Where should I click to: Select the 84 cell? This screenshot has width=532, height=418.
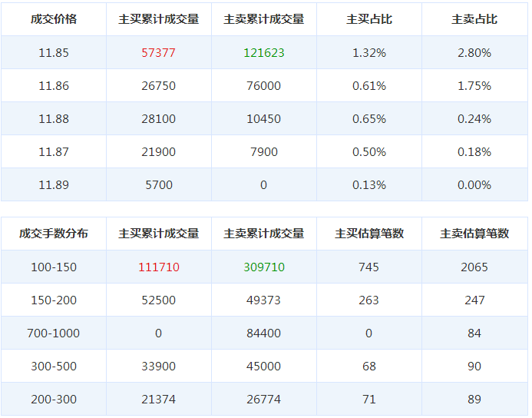[x=474, y=333]
